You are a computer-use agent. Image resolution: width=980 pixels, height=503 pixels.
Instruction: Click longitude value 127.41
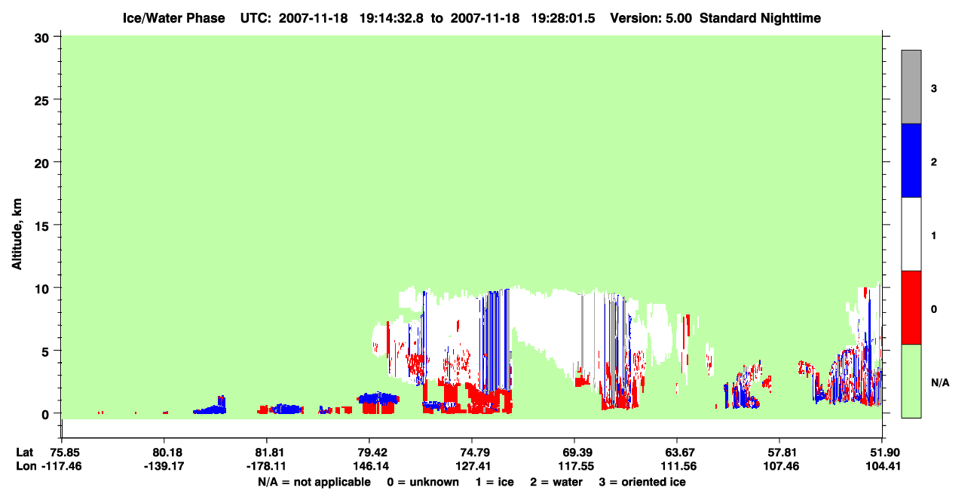click(472, 467)
